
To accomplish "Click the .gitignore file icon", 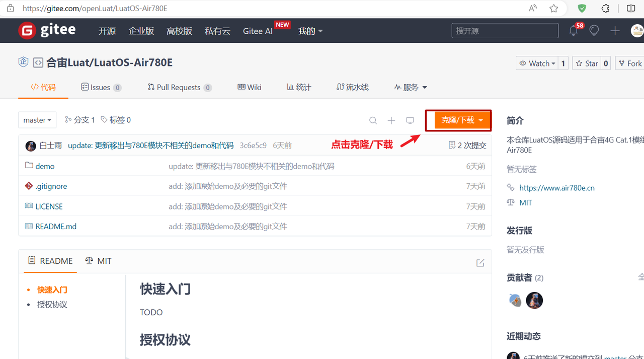I will click(x=29, y=186).
